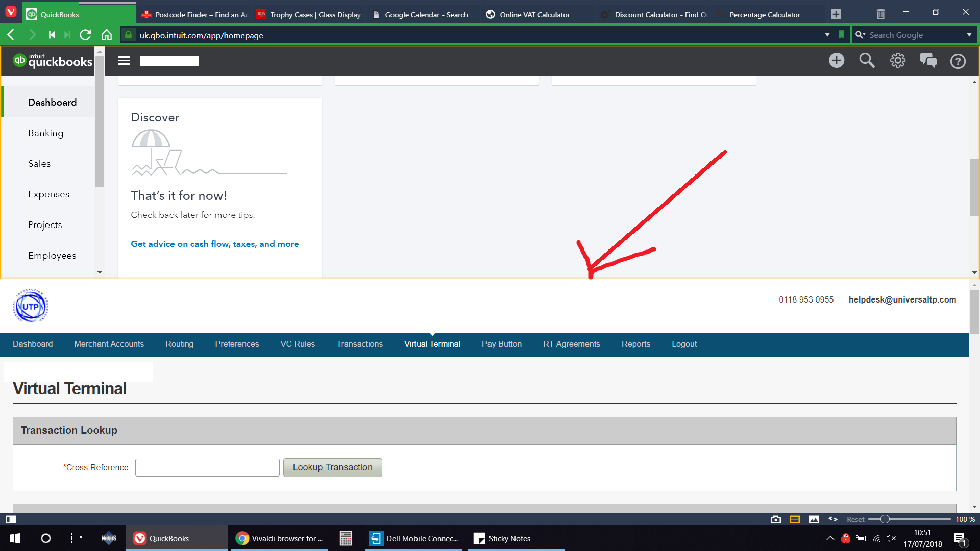Open QuickBooks help question mark
Screen dimensions: 980x551
(x=958, y=61)
